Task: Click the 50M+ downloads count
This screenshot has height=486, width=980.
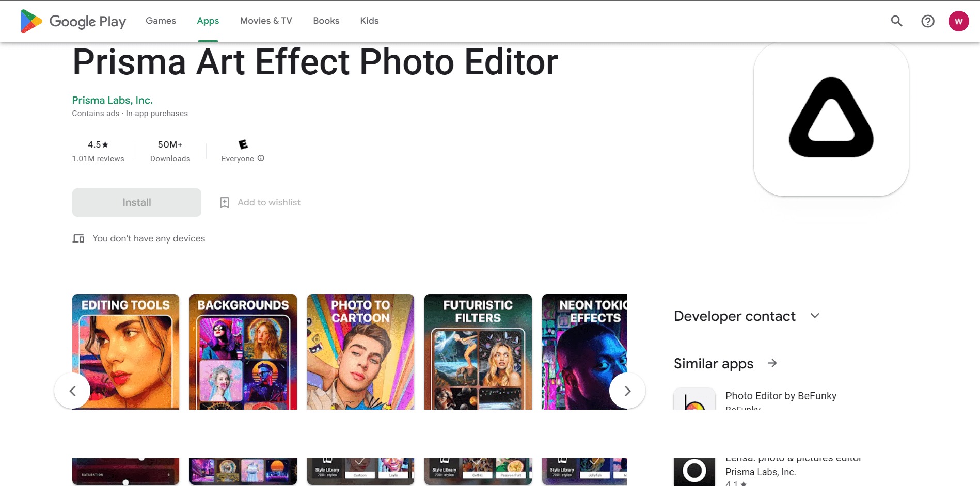Action: click(x=170, y=144)
